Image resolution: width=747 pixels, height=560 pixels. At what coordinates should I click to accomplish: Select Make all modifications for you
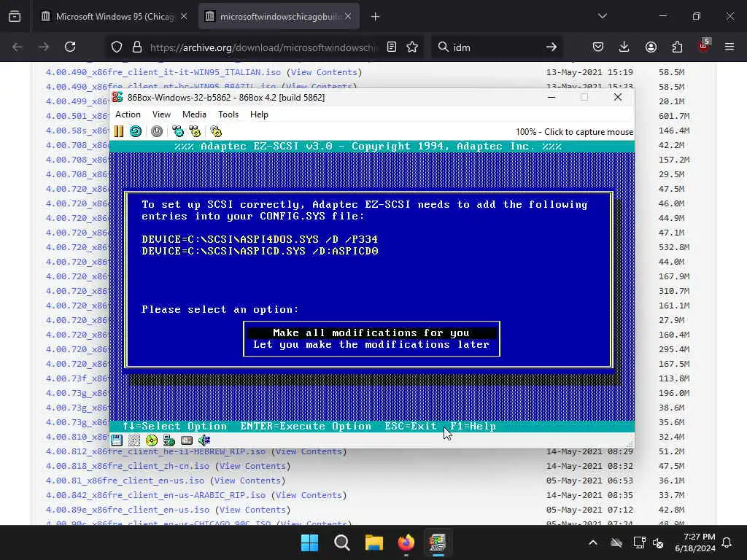(371, 332)
